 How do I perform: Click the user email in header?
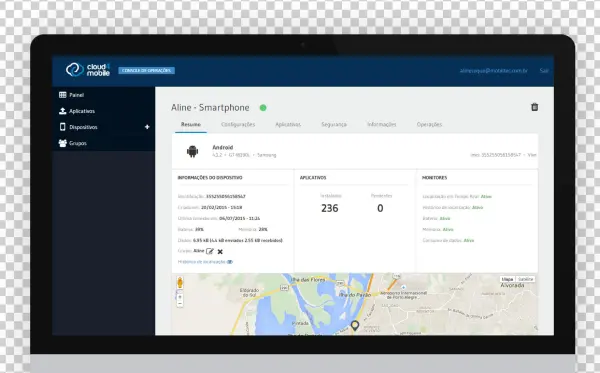coord(494,71)
